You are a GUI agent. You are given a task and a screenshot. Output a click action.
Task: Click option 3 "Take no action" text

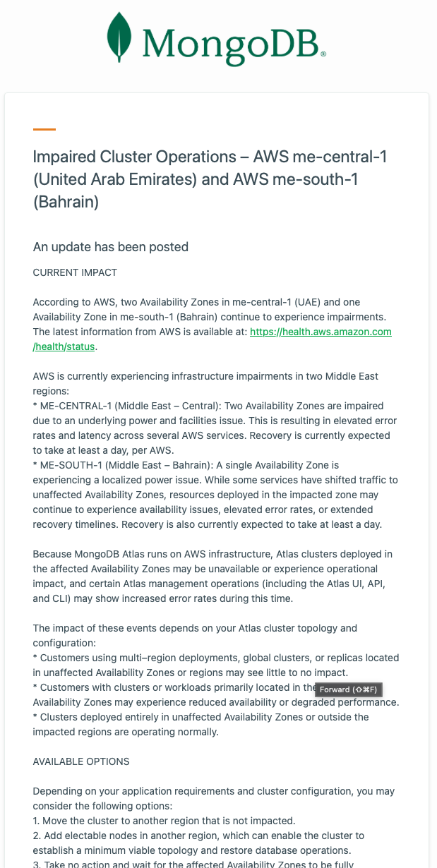coord(198,862)
